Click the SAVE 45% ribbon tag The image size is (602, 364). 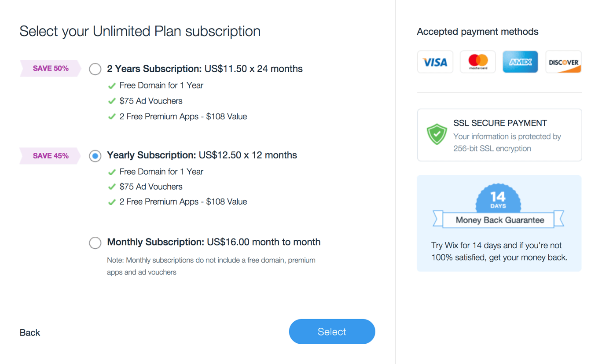tap(51, 156)
